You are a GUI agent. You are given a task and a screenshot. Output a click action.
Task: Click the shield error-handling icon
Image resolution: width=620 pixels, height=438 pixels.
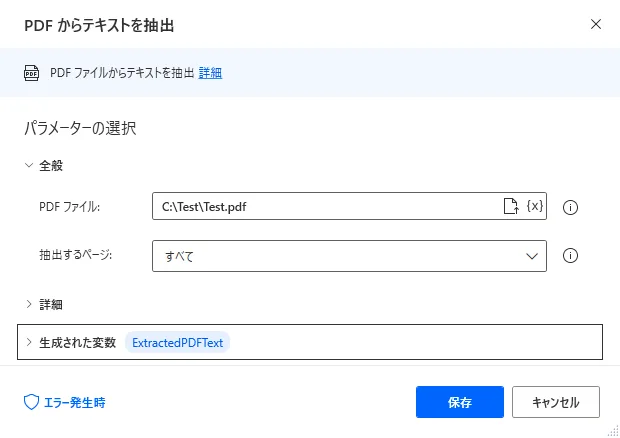point(31,402)
